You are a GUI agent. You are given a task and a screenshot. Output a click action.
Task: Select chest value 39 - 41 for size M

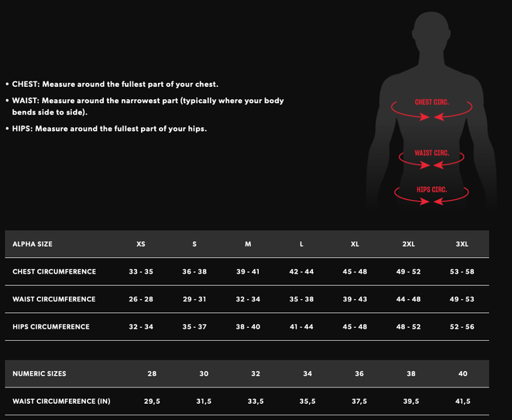pos(248,272)
